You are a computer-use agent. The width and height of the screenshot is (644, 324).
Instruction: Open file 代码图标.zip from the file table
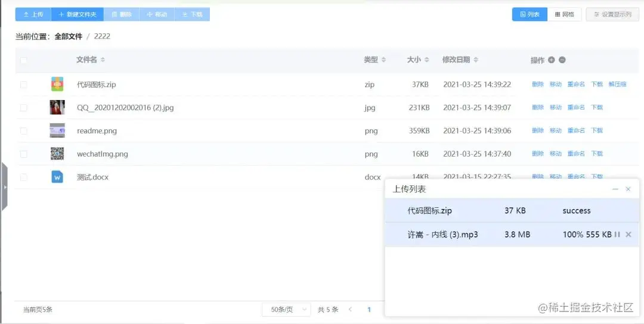pyautogui.click(x=97, y=85)
